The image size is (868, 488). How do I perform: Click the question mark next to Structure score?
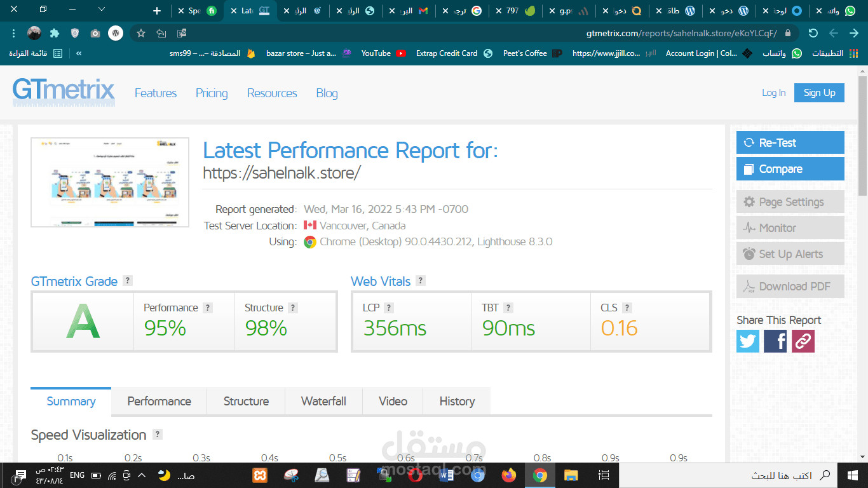tap(293, 308)
